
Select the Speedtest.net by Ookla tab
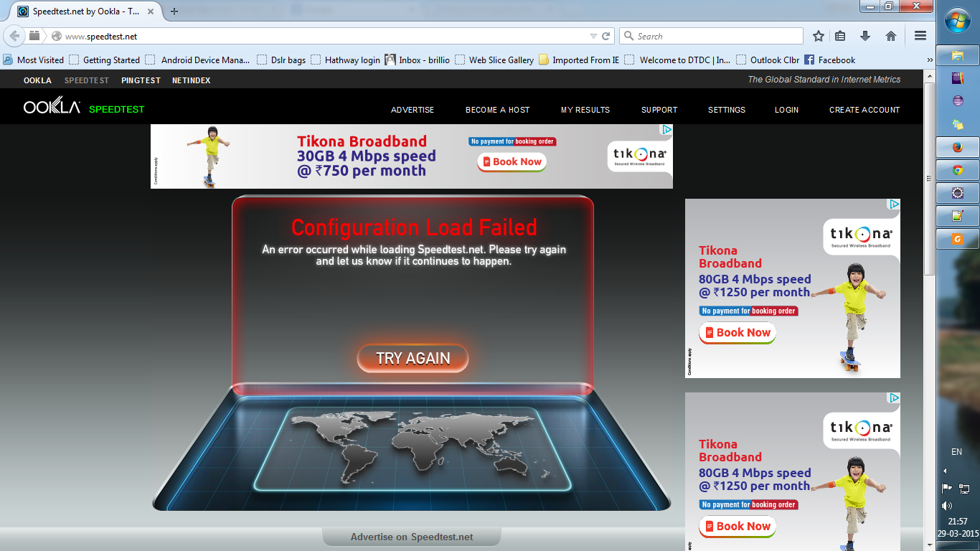[86, 11]
